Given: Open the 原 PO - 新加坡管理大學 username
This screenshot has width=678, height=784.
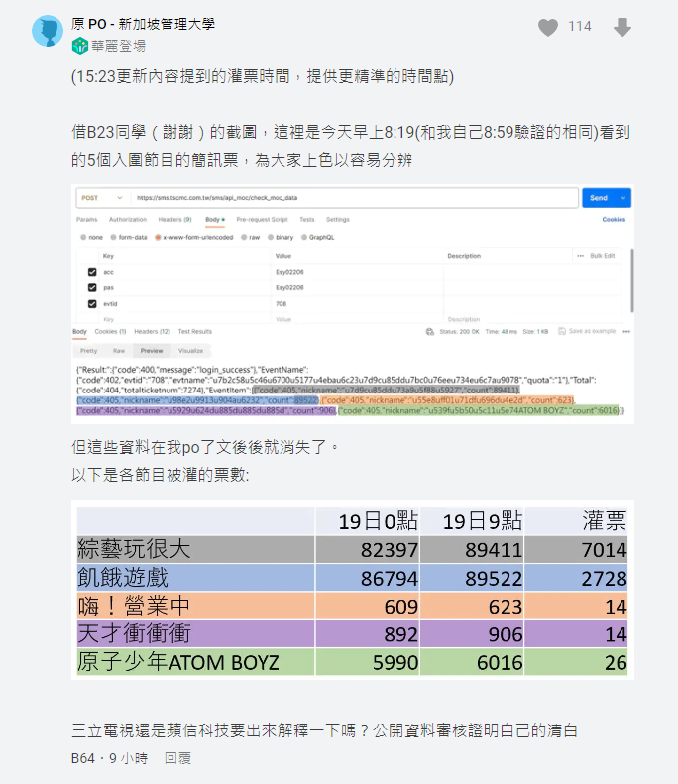Looking at the screenshot, I should pyautogui.click(x=143, y=24).
